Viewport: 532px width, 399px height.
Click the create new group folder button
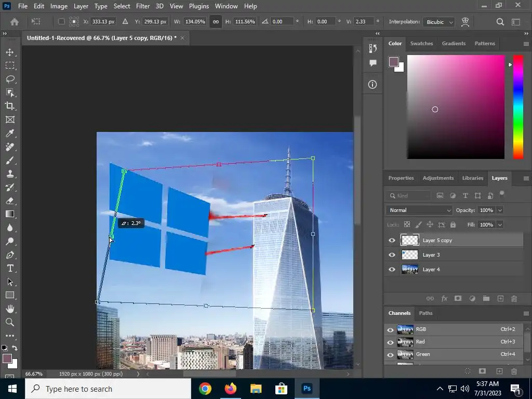click(x=486, y=299)
